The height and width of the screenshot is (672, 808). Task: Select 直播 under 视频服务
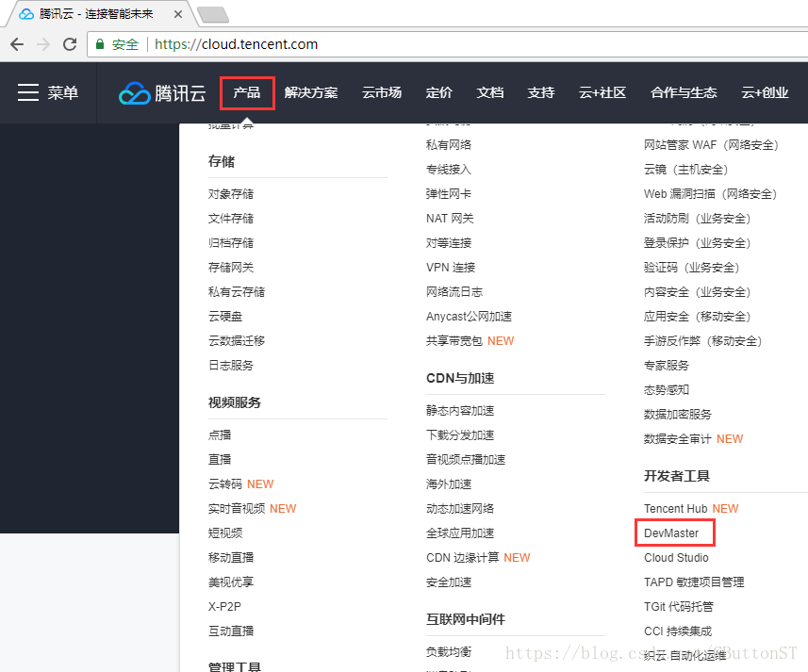coord(220,459)
